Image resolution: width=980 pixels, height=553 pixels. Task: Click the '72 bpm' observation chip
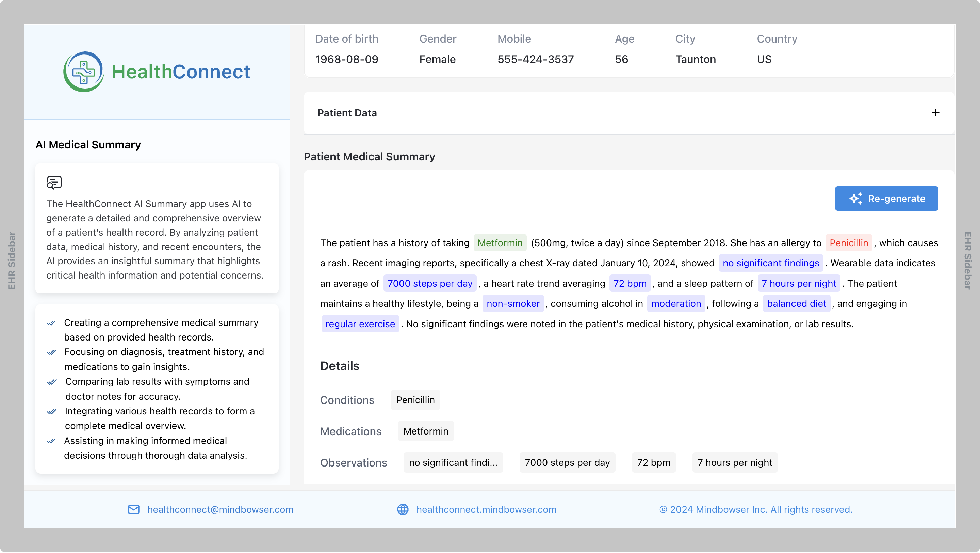point(654,462)
